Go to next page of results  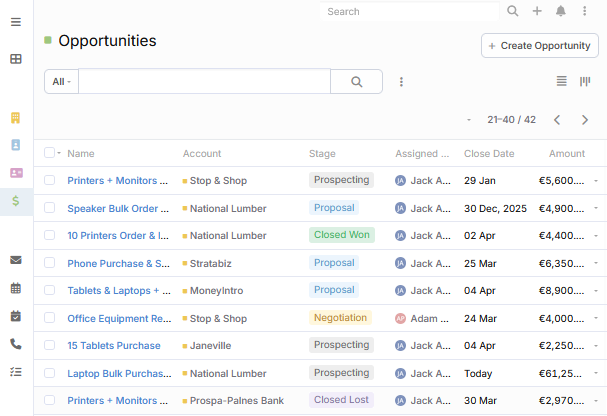(585, 120)
